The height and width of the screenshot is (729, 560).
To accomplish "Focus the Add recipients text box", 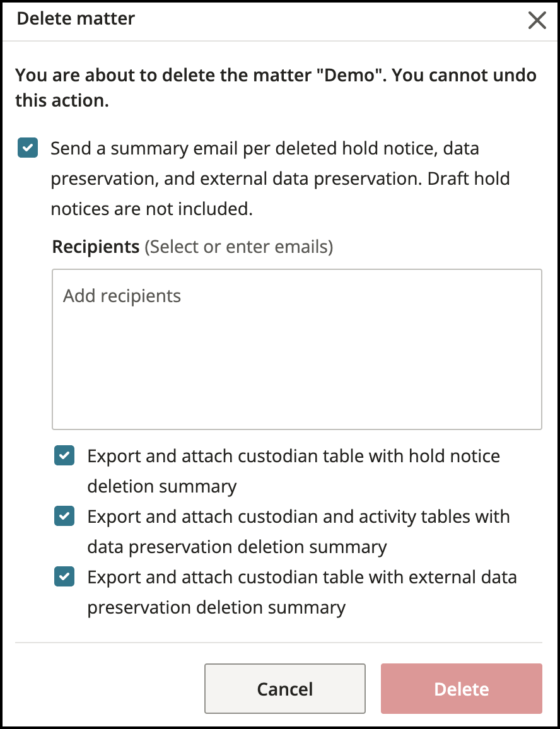I will pyautogui.click(x=297, y=349).
